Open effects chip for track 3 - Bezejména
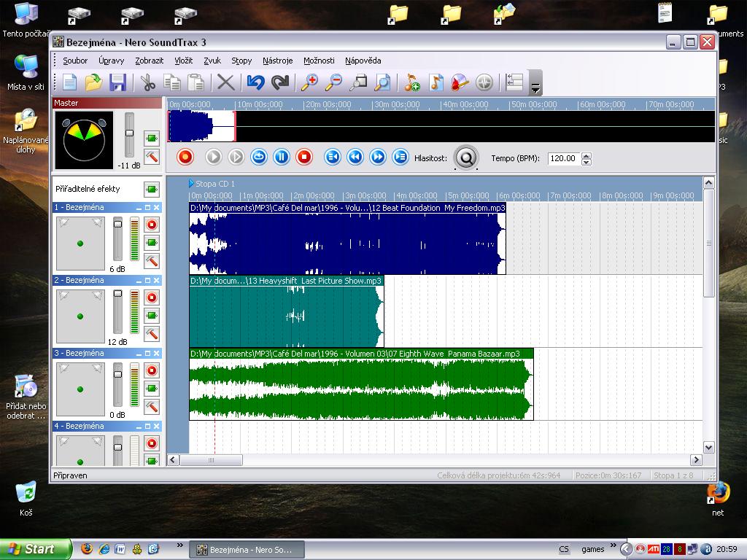Viewport: 747px width, 560px height. (152, 389)
